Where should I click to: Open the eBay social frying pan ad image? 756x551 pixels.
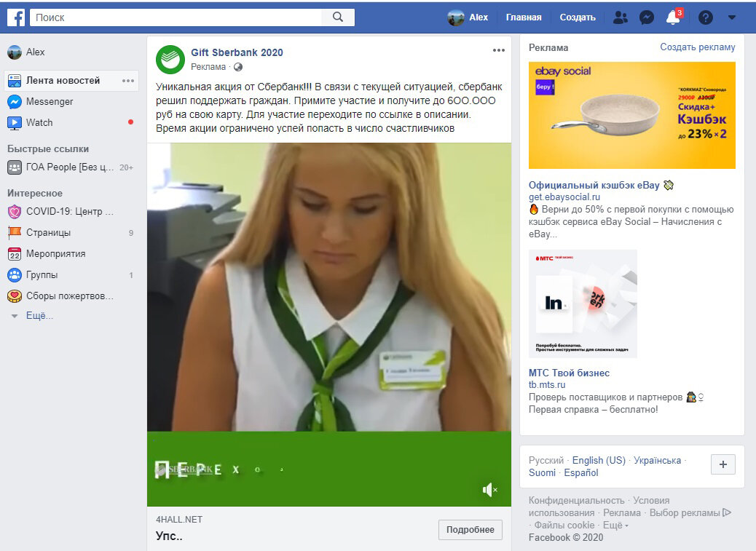point(632,115)
